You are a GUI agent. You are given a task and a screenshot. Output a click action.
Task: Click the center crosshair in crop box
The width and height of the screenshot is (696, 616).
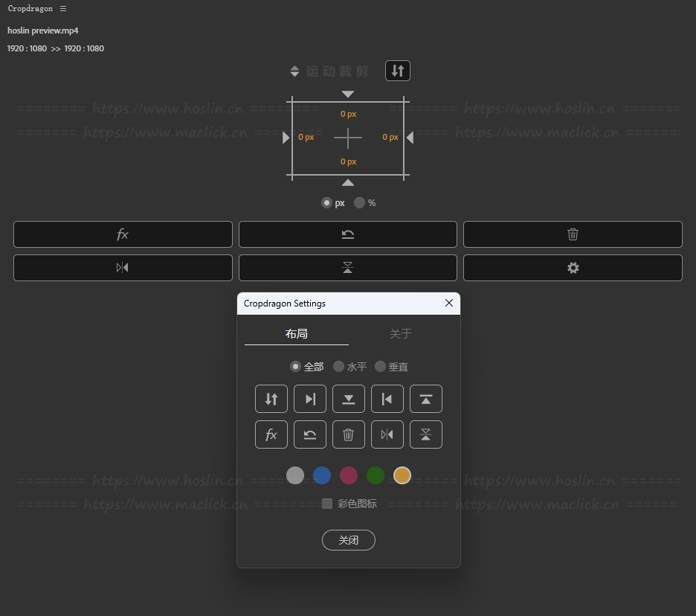pyautogui.click(x=348, y=138)
